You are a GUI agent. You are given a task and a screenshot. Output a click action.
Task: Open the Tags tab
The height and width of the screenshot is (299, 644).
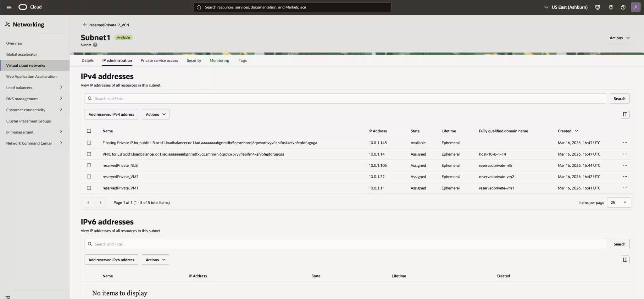coord(242,60)
